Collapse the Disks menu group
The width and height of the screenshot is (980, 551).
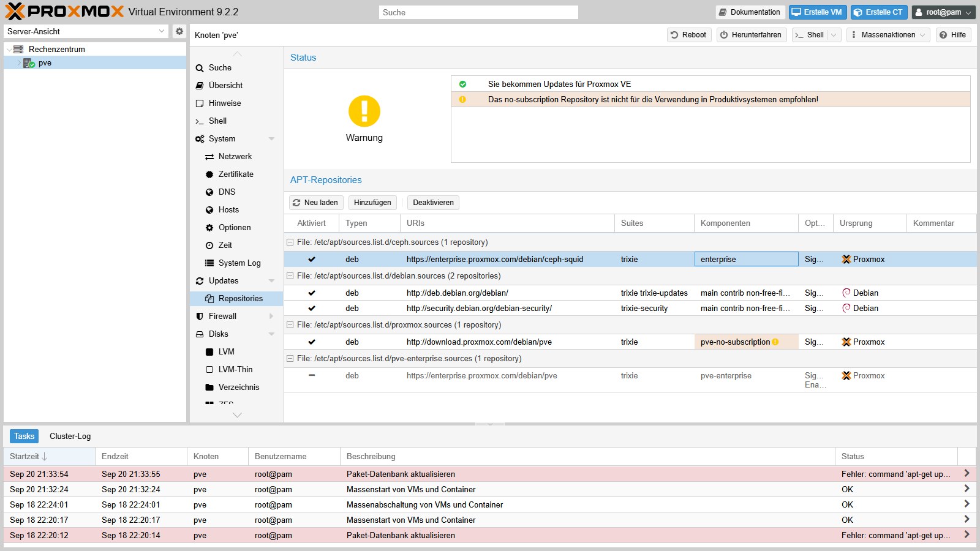click(x=271, y=334)
